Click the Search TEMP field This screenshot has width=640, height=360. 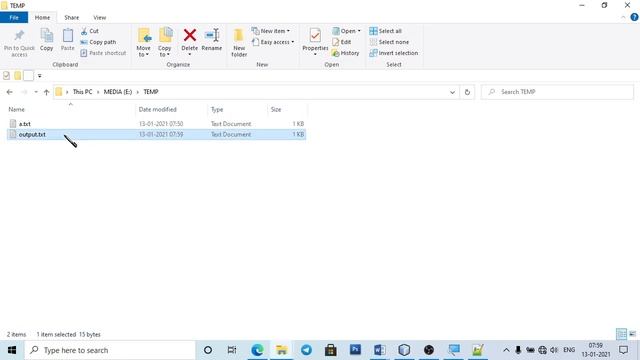558,92
